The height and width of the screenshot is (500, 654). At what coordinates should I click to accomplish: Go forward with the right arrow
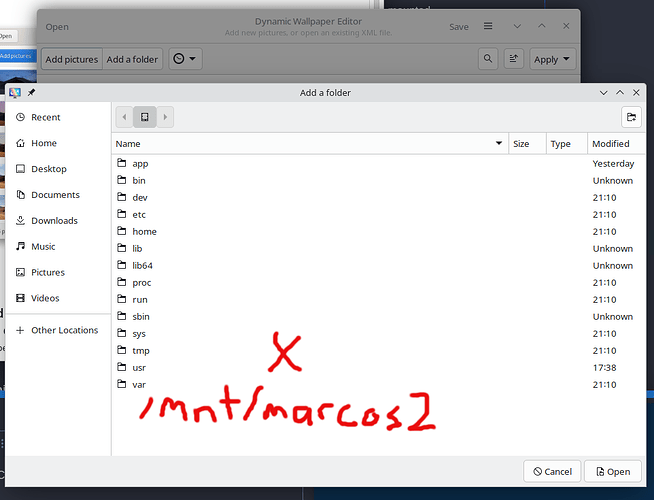coord(165,117)
